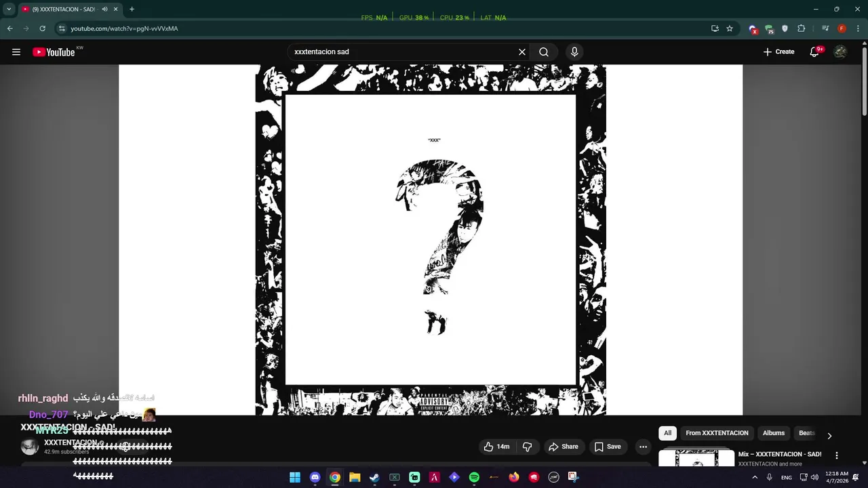
Task: Click the video player album artwork
Action: [431, 239]
